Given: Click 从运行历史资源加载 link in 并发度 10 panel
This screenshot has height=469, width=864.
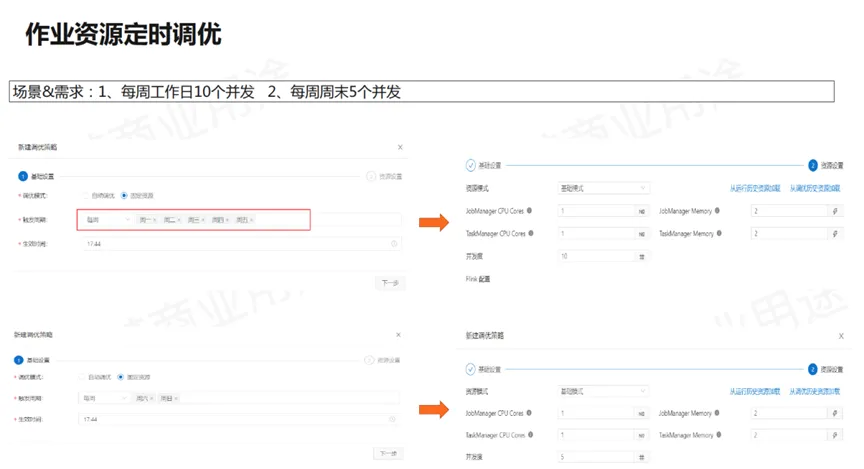Looking at the screenshot, I should (755, 188).
